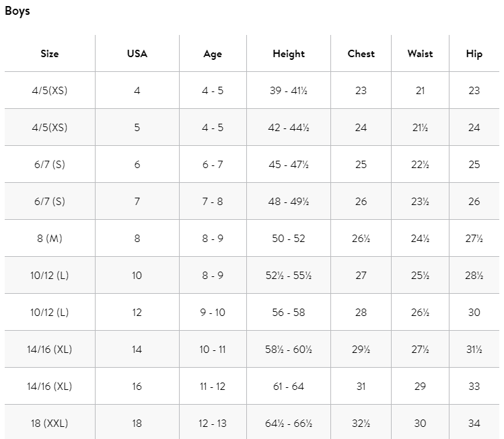Click the 9 - 10 age cell
The image size is (504, 439).
[x=213, y=313]
